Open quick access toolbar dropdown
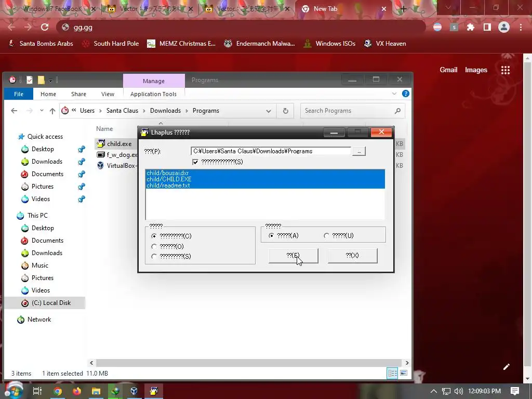The height and width of the screenshot is (399, 532). [x=50, y=81]
